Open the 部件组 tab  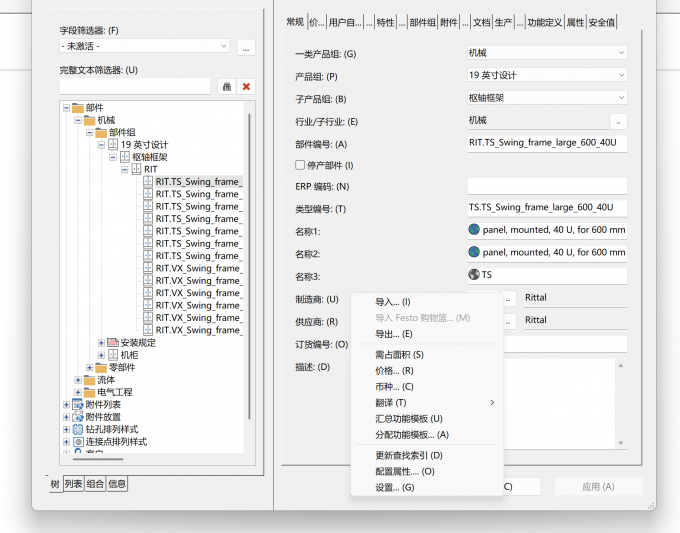point(422,23)
